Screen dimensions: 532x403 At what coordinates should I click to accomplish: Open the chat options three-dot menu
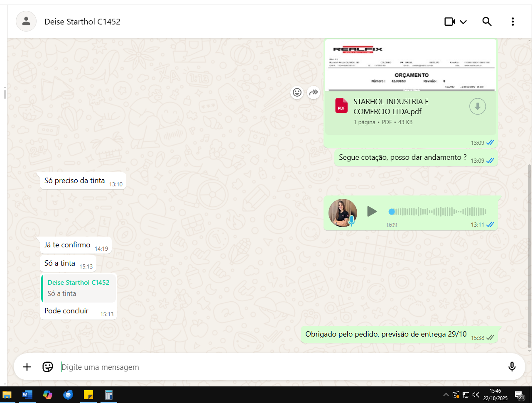[x=513, y=22]
